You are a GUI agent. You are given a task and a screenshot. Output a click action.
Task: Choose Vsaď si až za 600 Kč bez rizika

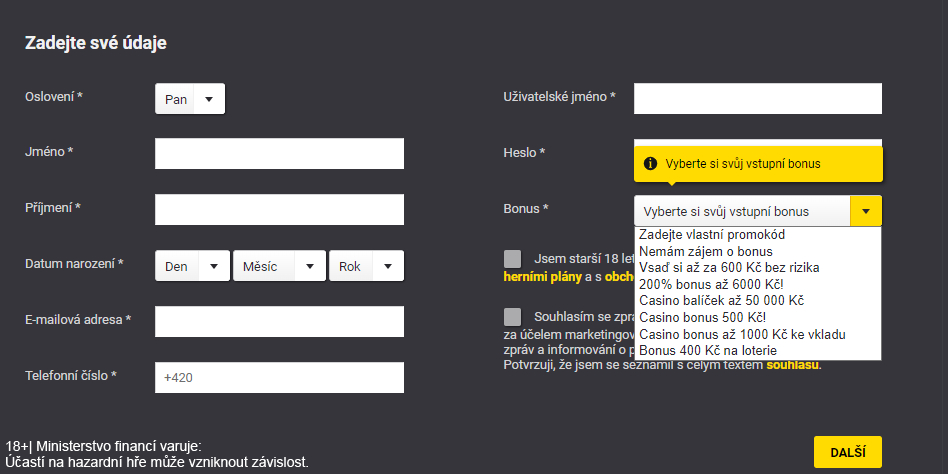pyautogui.click(x=758, y=267)
